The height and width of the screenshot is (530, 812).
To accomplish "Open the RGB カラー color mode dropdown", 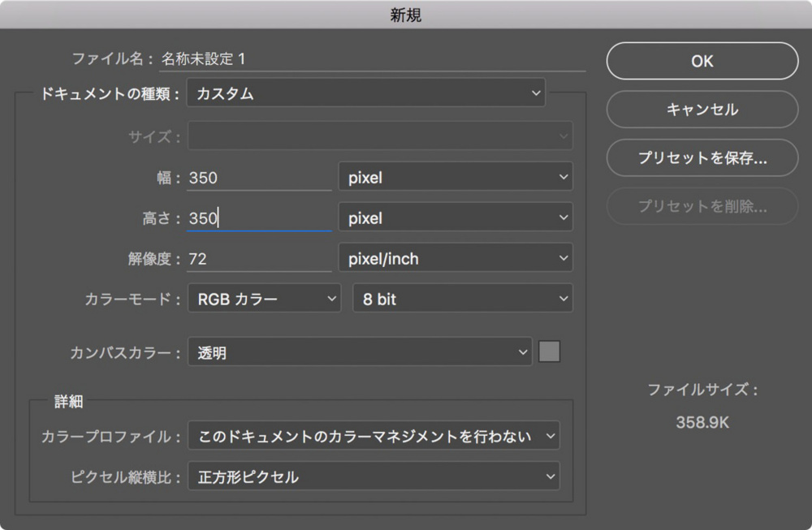I will (x=264, y=298).
